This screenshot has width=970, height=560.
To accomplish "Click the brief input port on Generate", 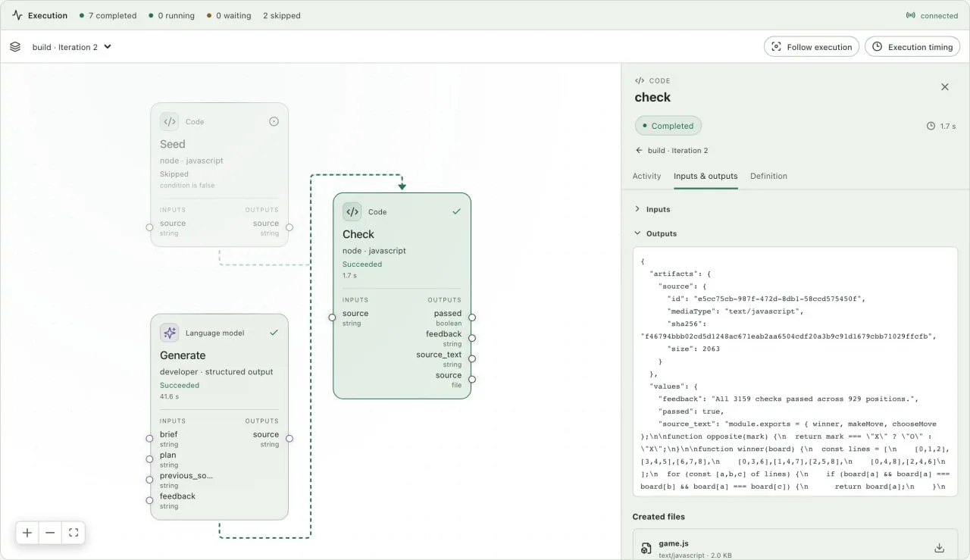I will coord(149,439).
